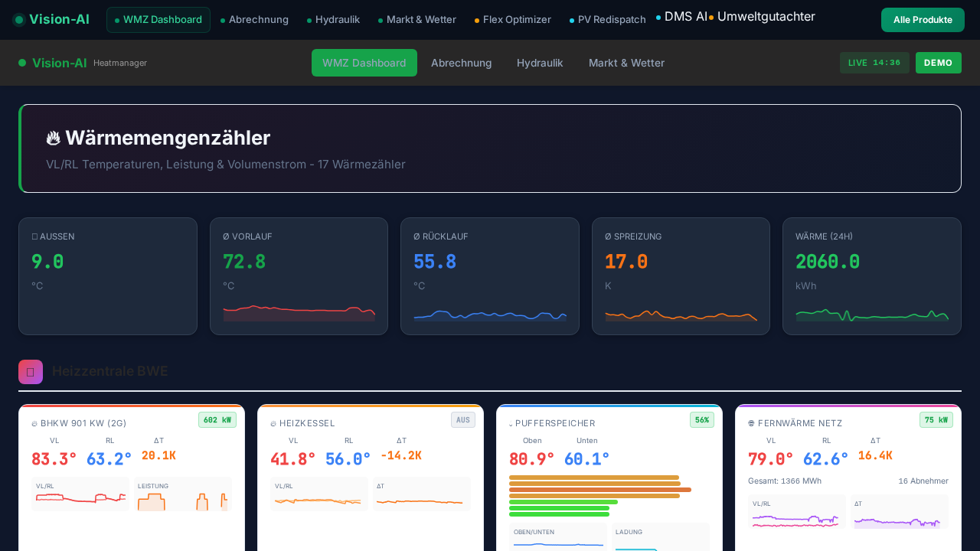The width and height of the screenshot is (980, 551).
Task: Click the flame icon in the Wärmemengenzähler header
Action: [53, 137]
